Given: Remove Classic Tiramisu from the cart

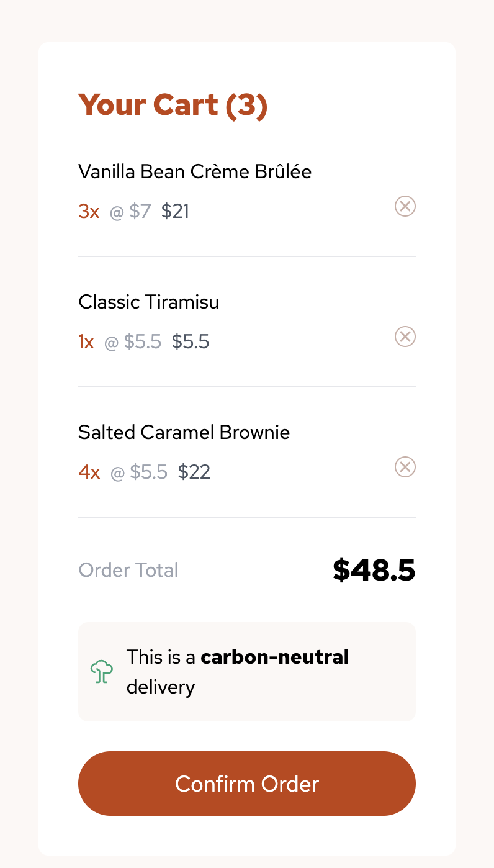Looking at the screenshot, I should point(405,337).
